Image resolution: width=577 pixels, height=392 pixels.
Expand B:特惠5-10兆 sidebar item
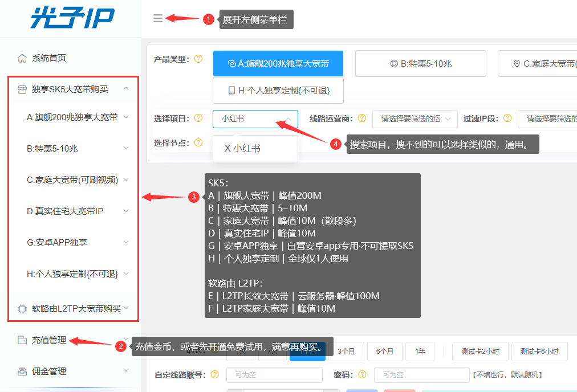click(126, 148)
